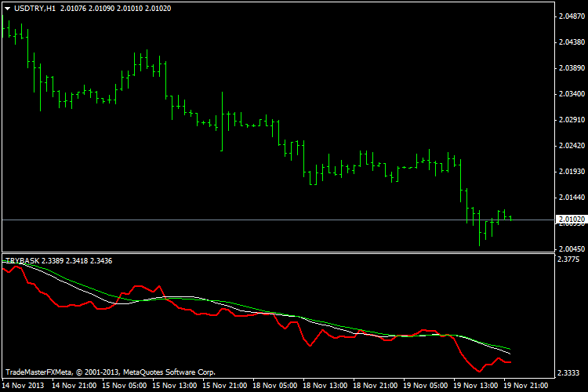This screenshot has height=392, width=588.
Task: Select the TRYBASK indicator label
Action: tap(24, 260)
